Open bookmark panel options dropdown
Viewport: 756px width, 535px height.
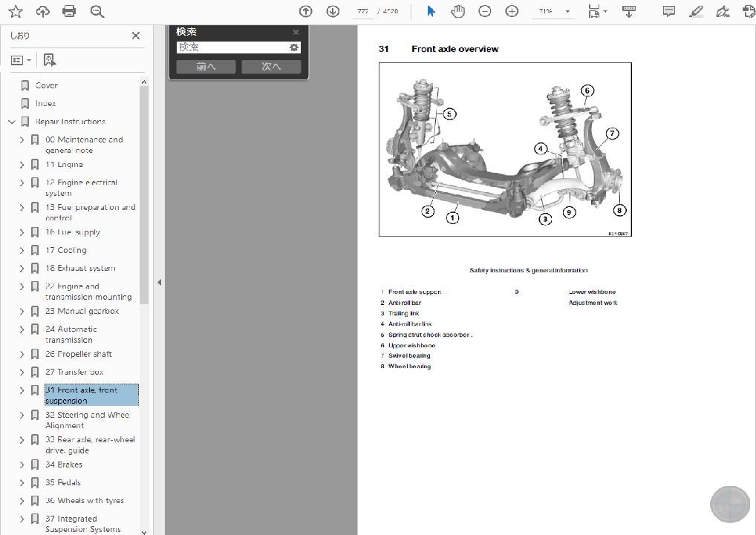coord(21,60)
